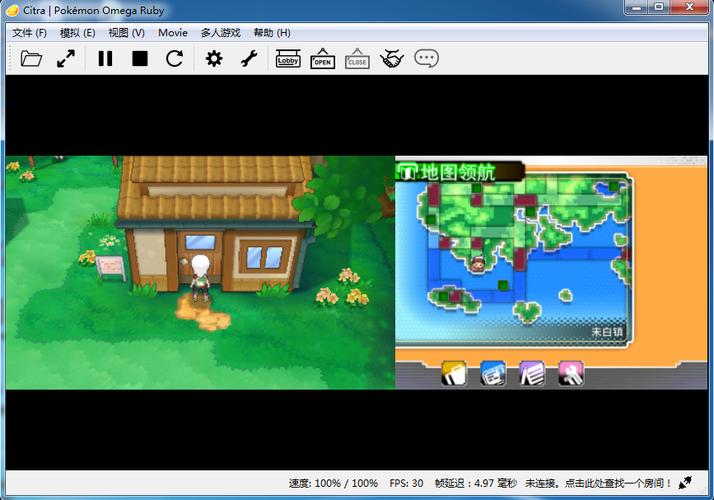Show the chat speech bubble icon
714x500 pixels.
tap(426, 59)
